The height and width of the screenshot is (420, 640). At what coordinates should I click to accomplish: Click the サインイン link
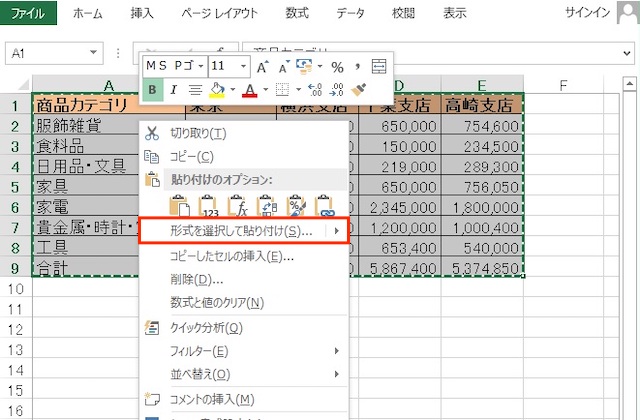pyautogui.click(x=587, y=13)
